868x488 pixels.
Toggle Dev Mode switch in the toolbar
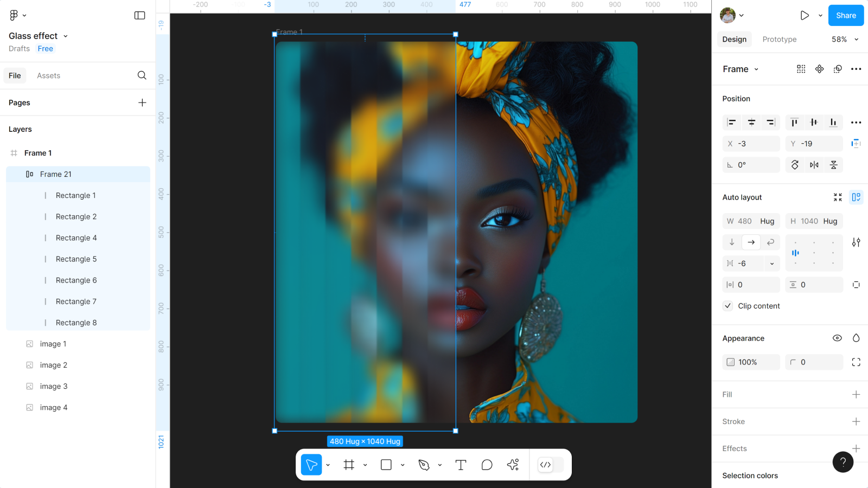coord(551,465)
